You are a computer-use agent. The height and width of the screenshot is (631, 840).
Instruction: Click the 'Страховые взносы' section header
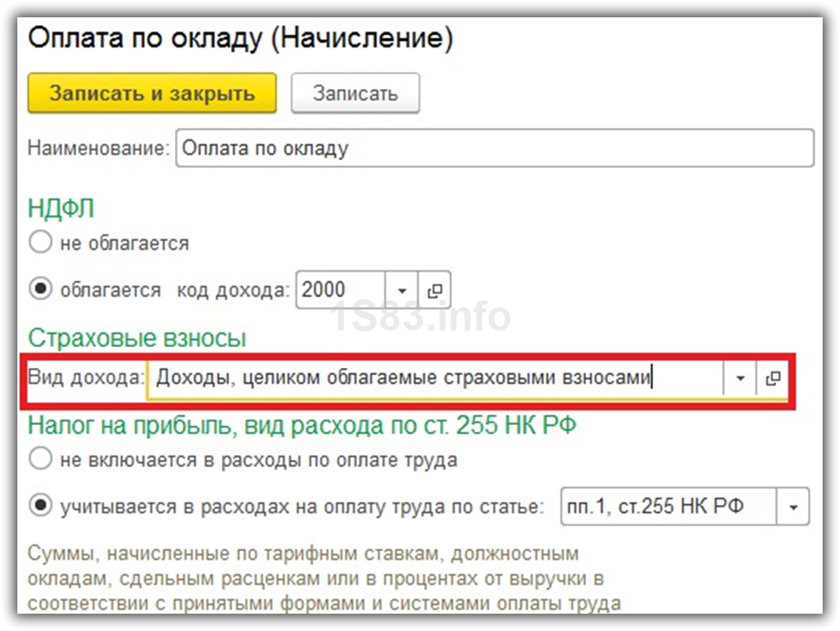pos(137,338)
